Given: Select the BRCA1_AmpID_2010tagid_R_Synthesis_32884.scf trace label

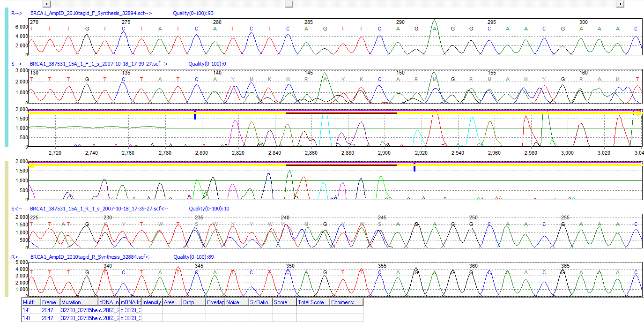Looking at the screenshot, I should tap(91, 257).
